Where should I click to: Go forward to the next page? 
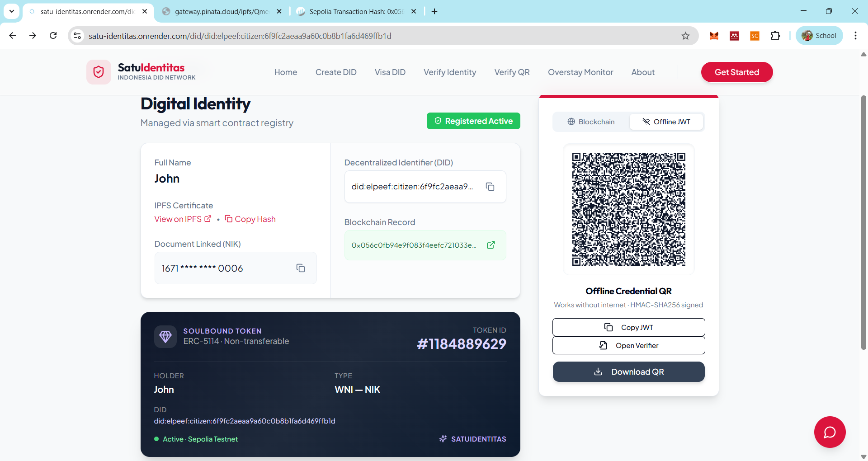coord(33,36)
